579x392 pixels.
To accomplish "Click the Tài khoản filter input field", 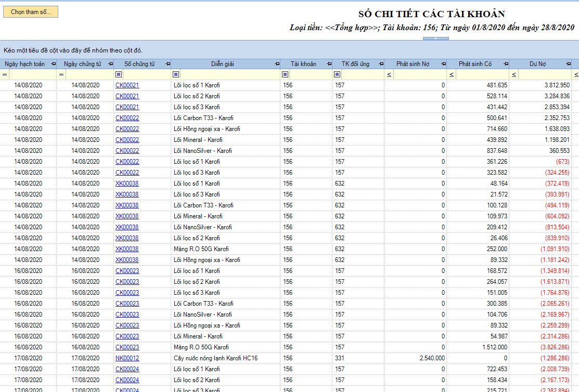I will (x=310, y=75).
